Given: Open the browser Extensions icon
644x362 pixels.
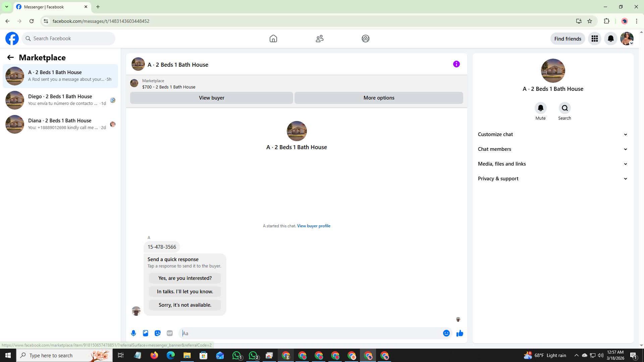Looking at the screenshot, I should (606, 21).
